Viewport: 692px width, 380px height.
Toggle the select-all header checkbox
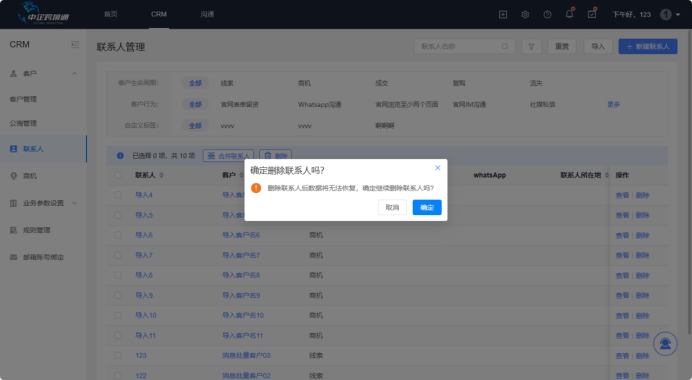pos(118,175)
